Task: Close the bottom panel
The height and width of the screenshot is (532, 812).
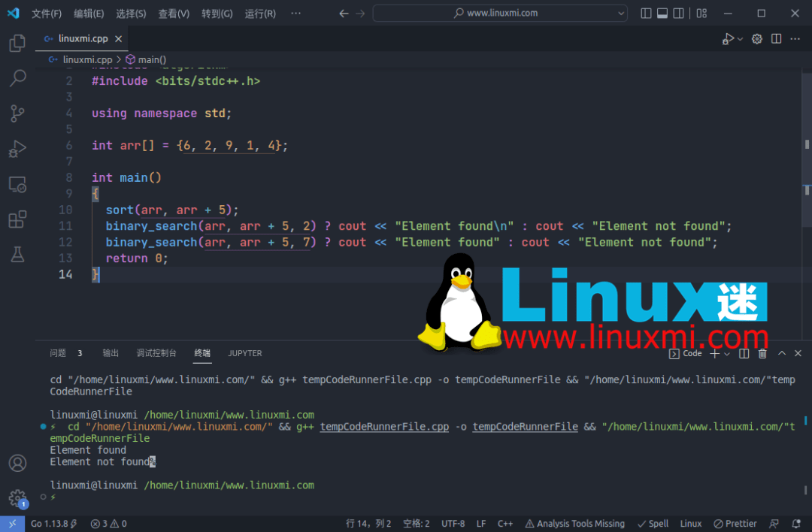Action: click(x=798, y=353)
